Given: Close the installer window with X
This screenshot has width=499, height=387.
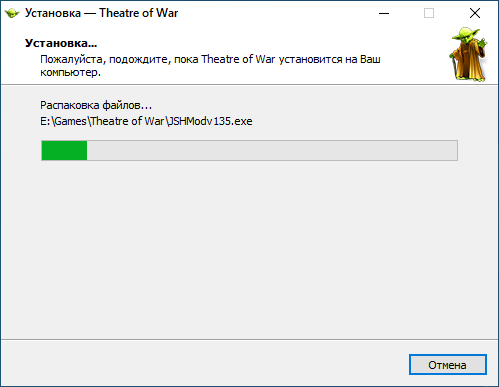Looking at the screenshot, I should (x=475, y=13).
